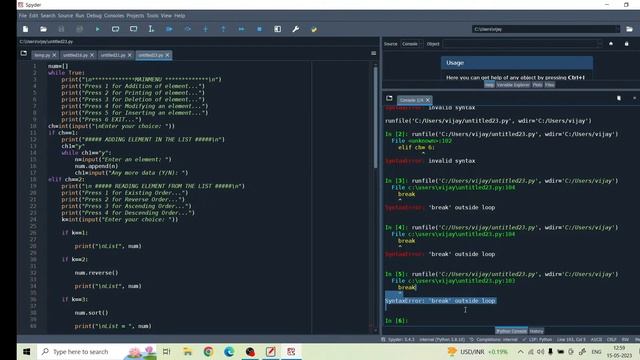Run the current cell
The width and height of the screenshot is (640, 360).
[116, 29]
